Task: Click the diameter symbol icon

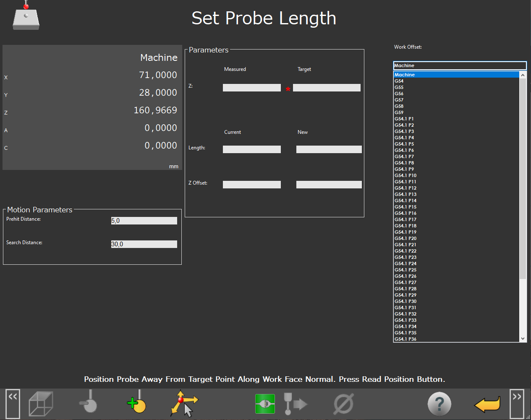Action: tap(343, 404)
